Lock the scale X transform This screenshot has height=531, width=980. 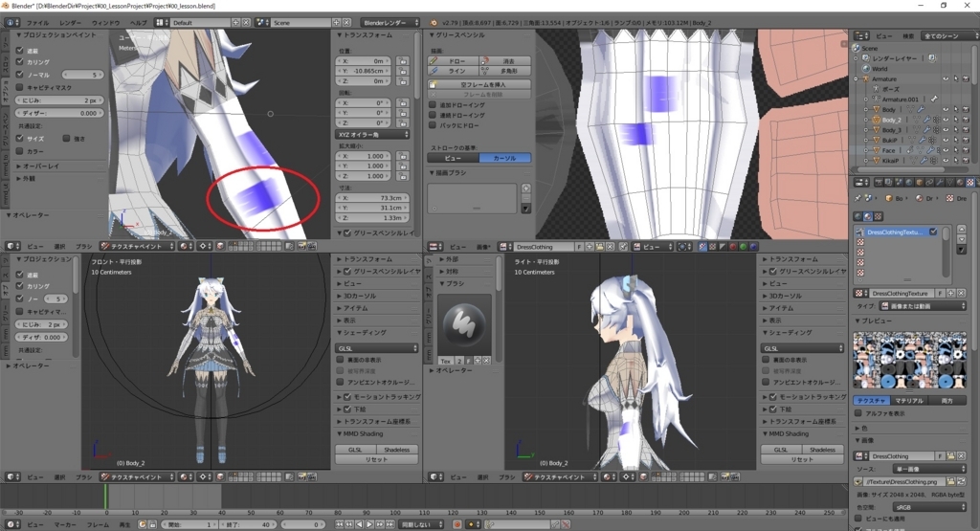click(x=403, y=156)
